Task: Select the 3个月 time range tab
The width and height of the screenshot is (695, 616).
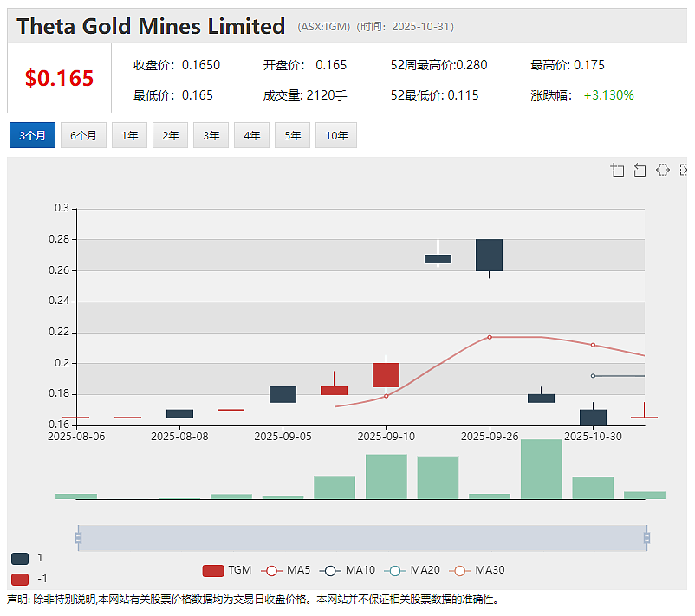Action: (32, 135)
